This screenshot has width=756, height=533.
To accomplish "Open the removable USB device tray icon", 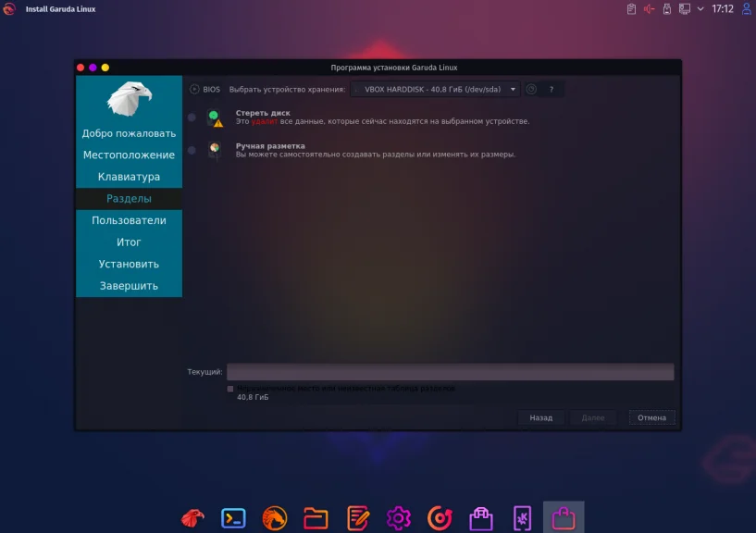I will 667,9.
